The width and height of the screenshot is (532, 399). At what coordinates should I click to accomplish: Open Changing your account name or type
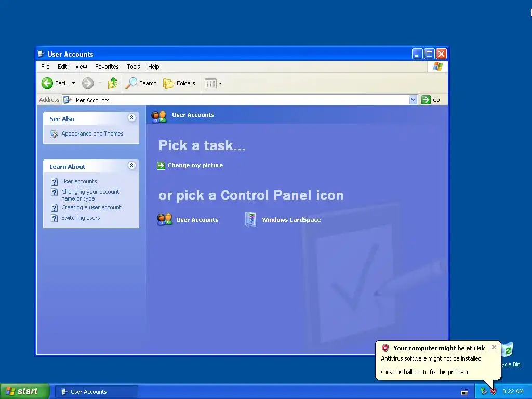pyautogui.click(x=90, y=195)
